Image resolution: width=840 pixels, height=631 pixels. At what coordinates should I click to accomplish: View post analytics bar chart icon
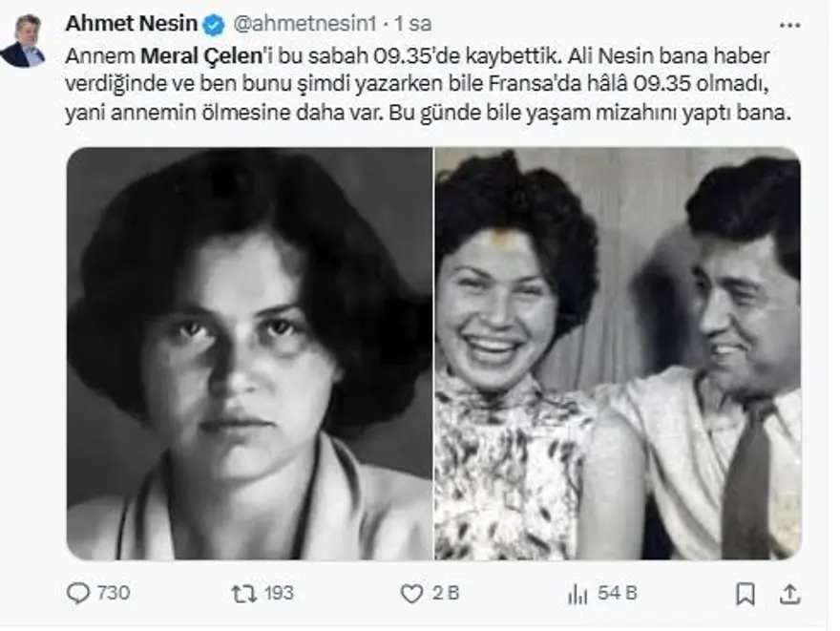click(577, 594)
